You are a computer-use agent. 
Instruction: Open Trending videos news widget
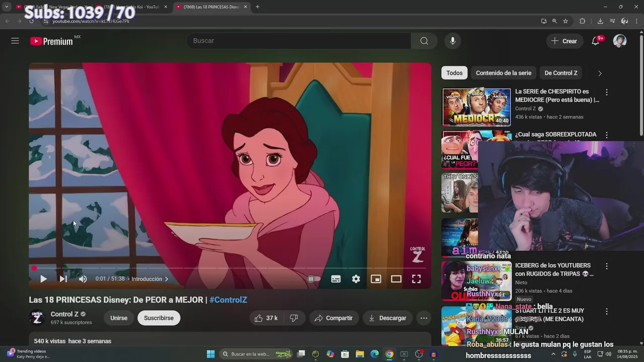pyautogui.click(x=28, y=354)
